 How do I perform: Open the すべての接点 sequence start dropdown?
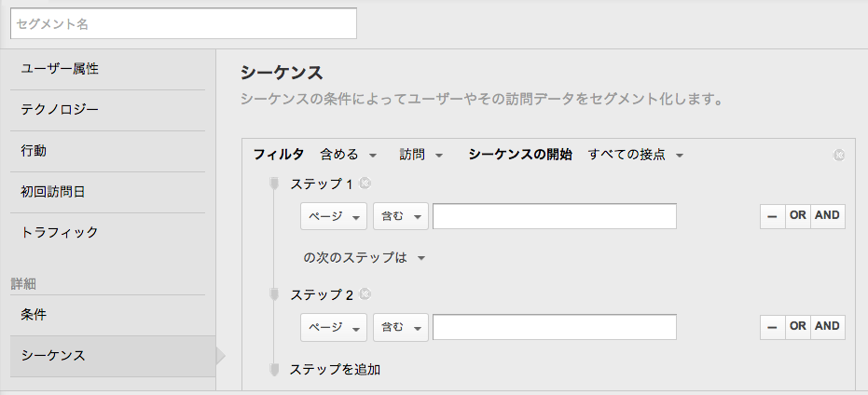coord(636,155)
